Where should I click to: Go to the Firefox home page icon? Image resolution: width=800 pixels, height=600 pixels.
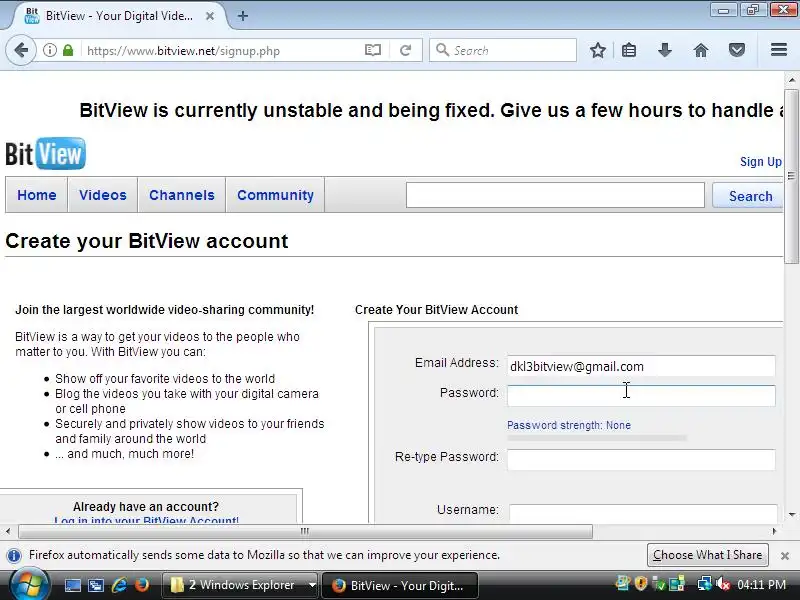pyautogui.click(x=701, y=50)
